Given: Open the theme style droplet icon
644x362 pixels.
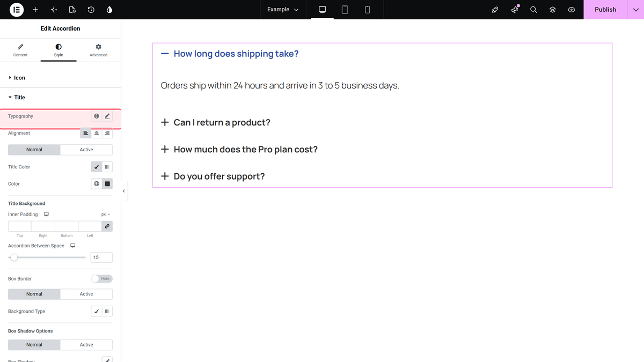Looking at the screenshot, I should coord(109,10).
